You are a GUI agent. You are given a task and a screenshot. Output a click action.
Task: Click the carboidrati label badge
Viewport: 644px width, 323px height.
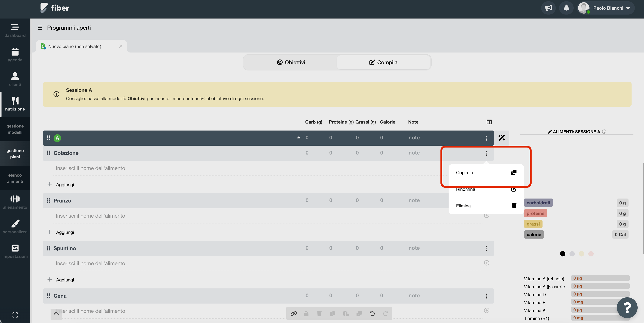(538, 203)
